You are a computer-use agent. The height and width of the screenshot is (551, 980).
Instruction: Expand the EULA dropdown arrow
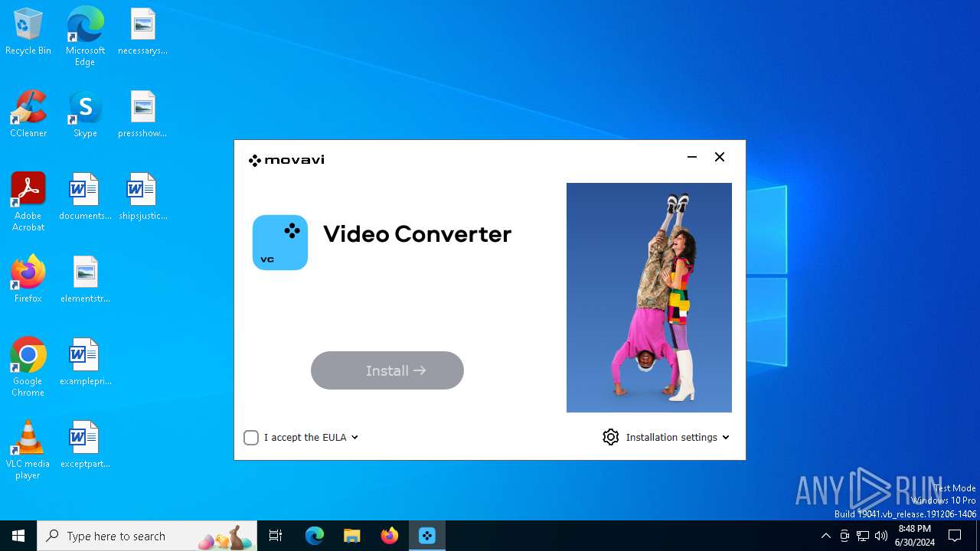point(354,438)
